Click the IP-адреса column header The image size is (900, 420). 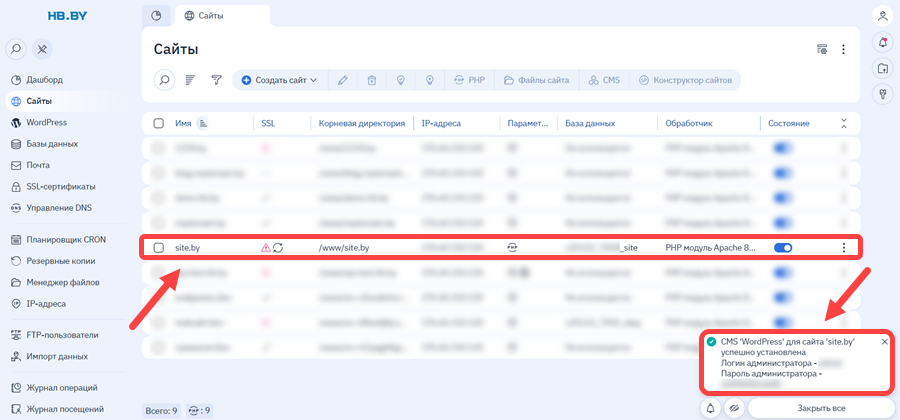tap(441, 123)
